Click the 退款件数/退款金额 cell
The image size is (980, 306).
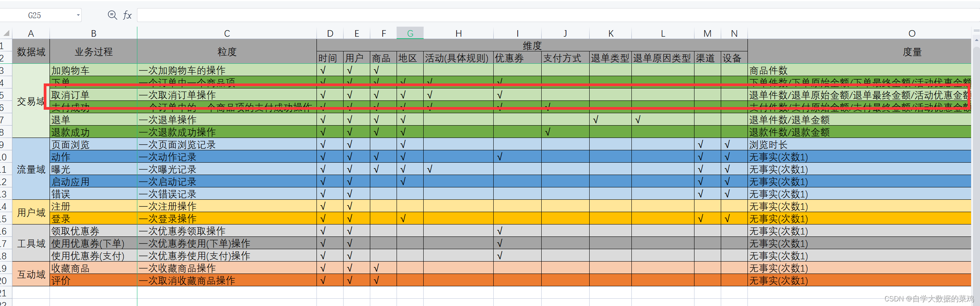[859, 132]
